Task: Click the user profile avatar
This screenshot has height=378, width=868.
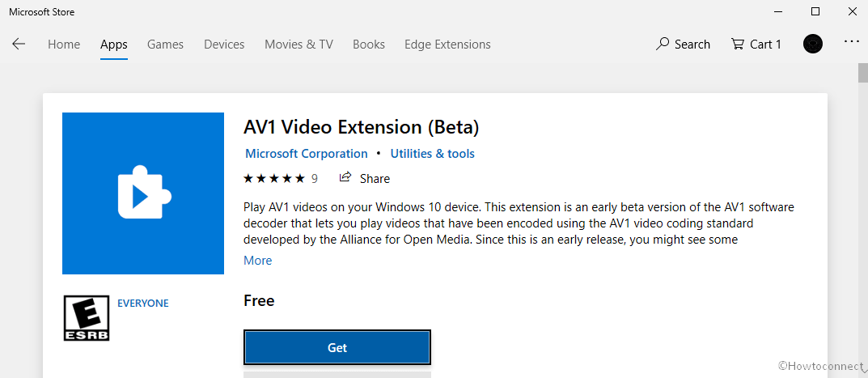Action: pos(813,45)
